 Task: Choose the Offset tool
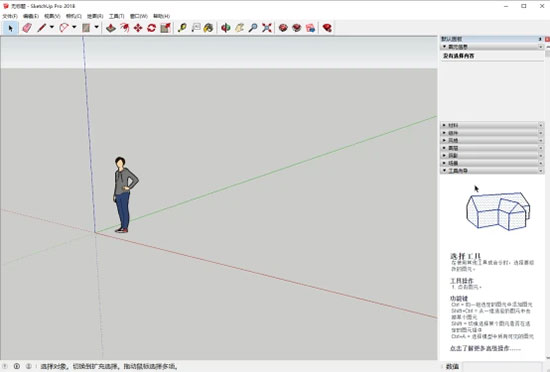[125, 28]
